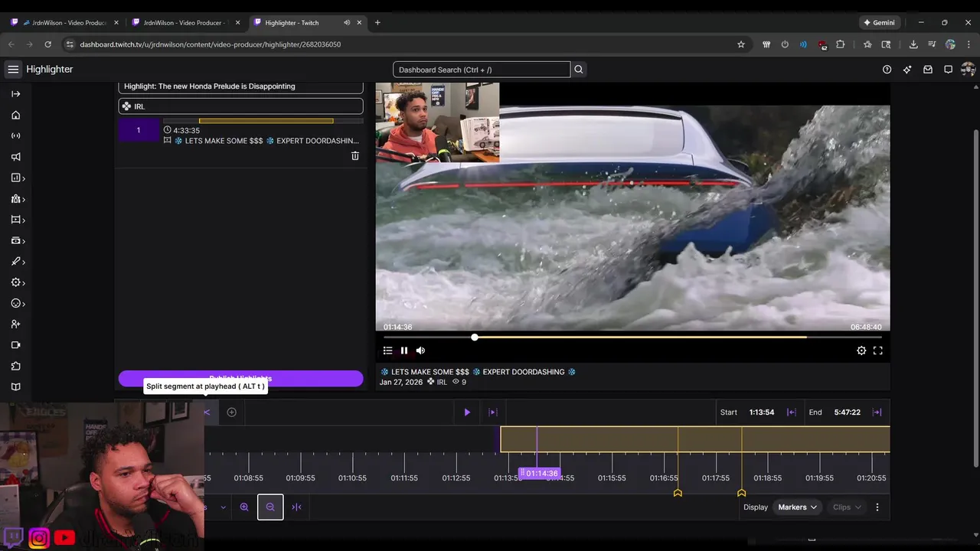The image size is (980, 551).
Task: Open the Clips display dropdown
Action: 847,507
